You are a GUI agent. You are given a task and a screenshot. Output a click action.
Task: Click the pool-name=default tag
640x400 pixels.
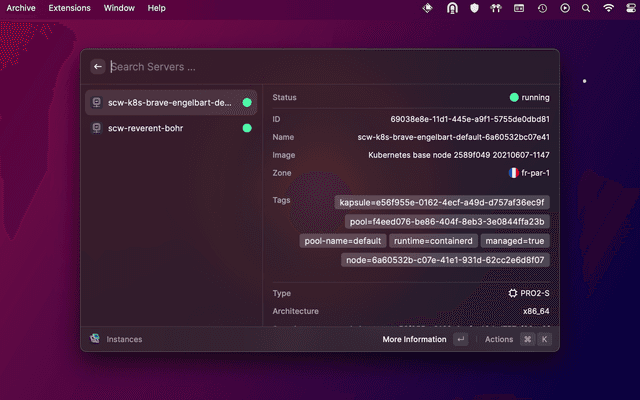[341, 241]
